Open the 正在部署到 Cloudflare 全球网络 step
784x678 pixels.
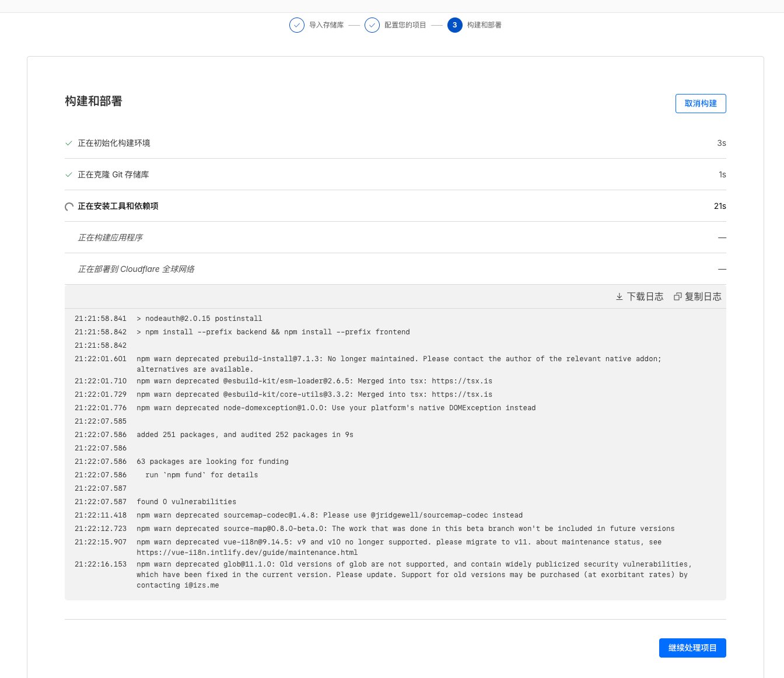point(136,269)
